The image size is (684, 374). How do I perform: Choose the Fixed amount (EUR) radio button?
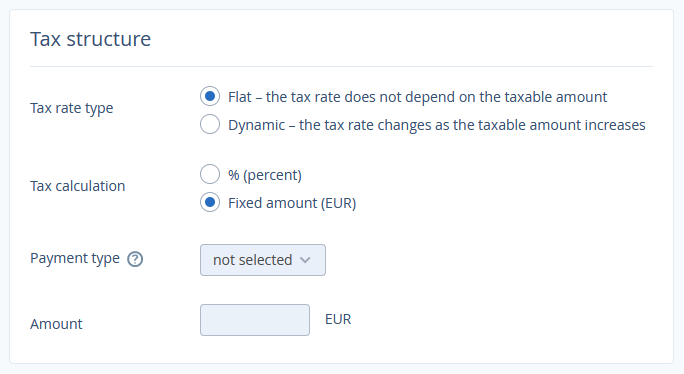coord(210,202)
